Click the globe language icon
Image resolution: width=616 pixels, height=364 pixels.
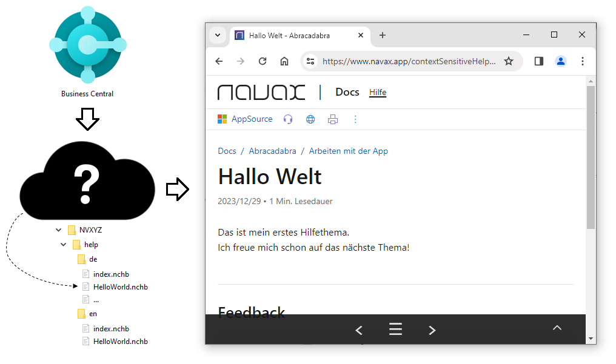(310, 119)
